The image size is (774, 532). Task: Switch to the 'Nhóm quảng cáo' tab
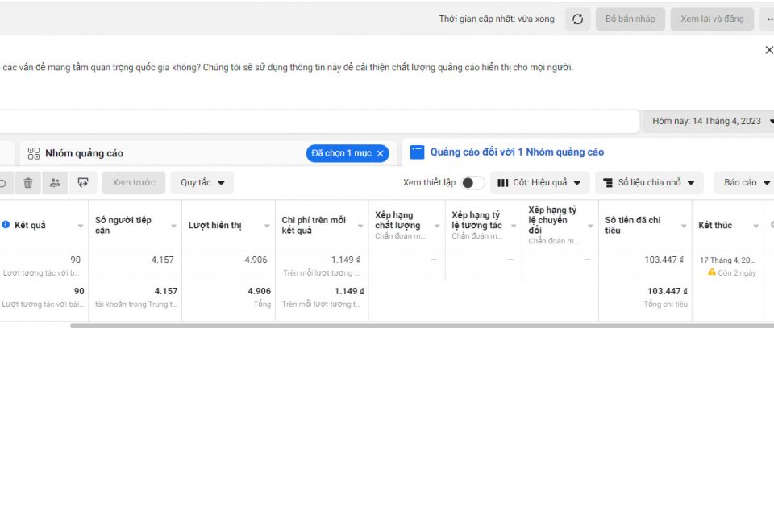[84, 153]
